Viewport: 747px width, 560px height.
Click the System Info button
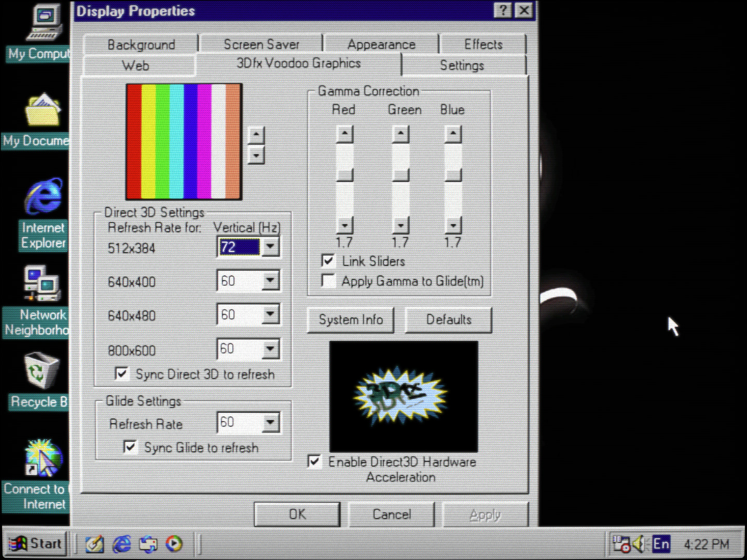tap(351, 320)
